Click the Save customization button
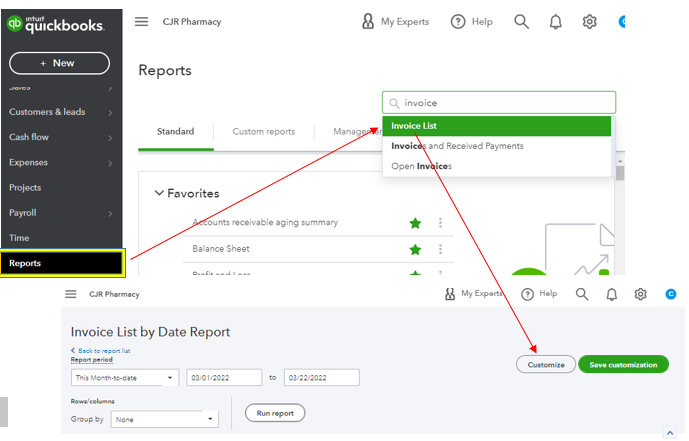 (x=623, y=365)
